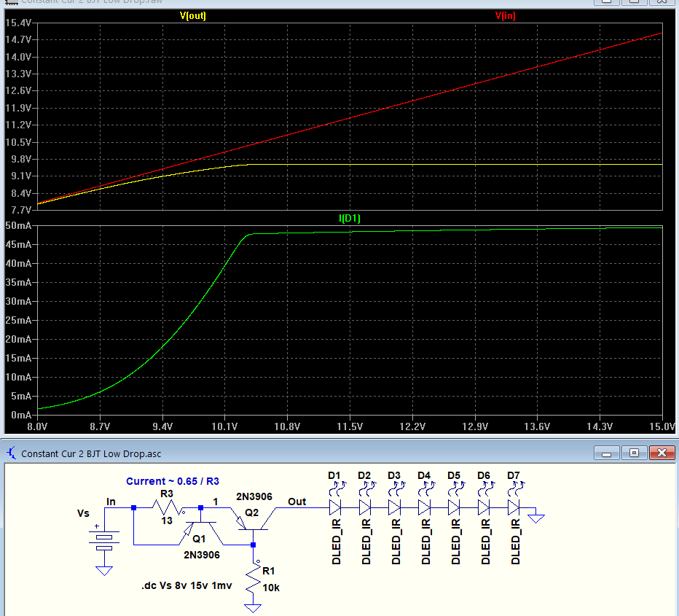The image size is (679, 616).
Task: Click the I(D1) trace label
Action: [350, 218]
